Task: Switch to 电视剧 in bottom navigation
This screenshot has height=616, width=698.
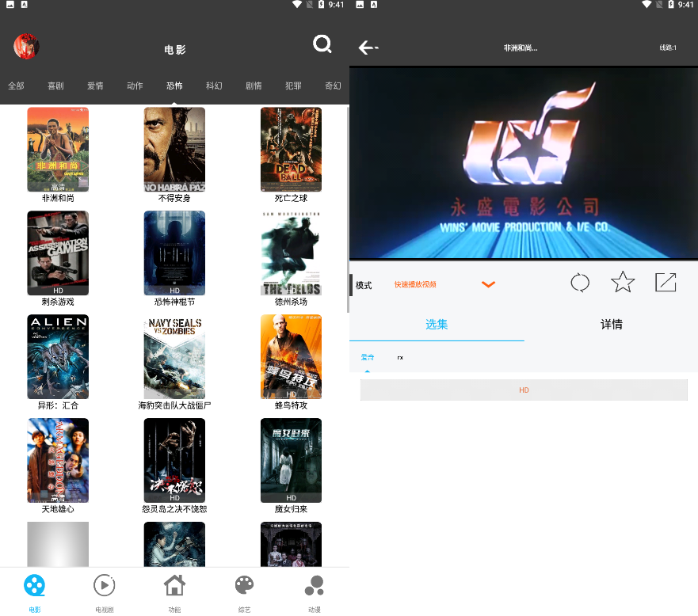Action: pos(105,591)
